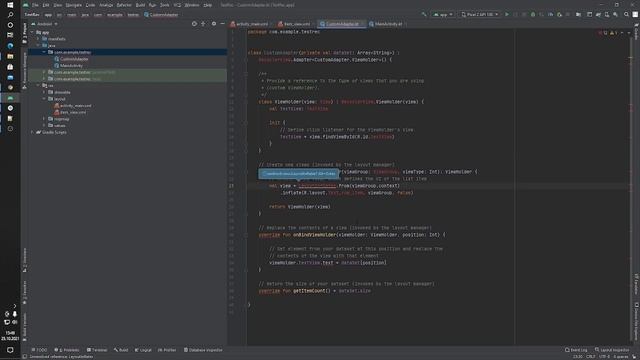Screen dimensions: 640x360
Task: Click UTF-8 encoding in status bar
Action: point(604,357)
